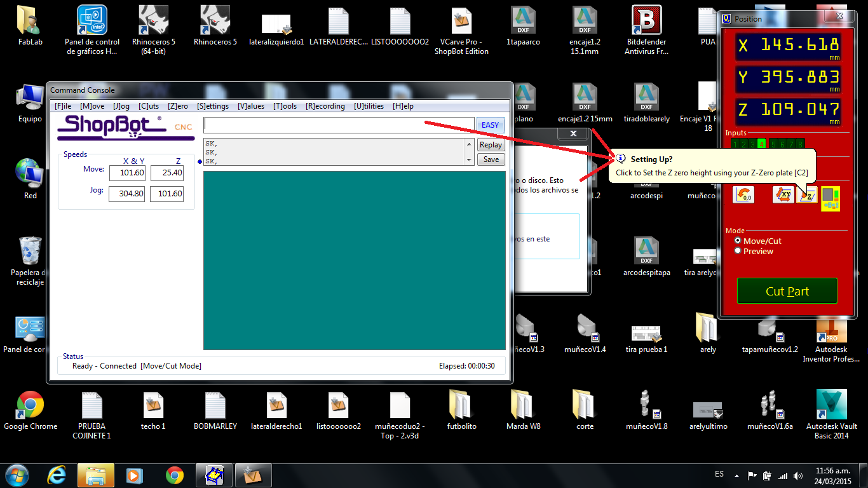This screenshot has height=488, width=868.
Task: Click the EASY button
Action: click(490, 125)
